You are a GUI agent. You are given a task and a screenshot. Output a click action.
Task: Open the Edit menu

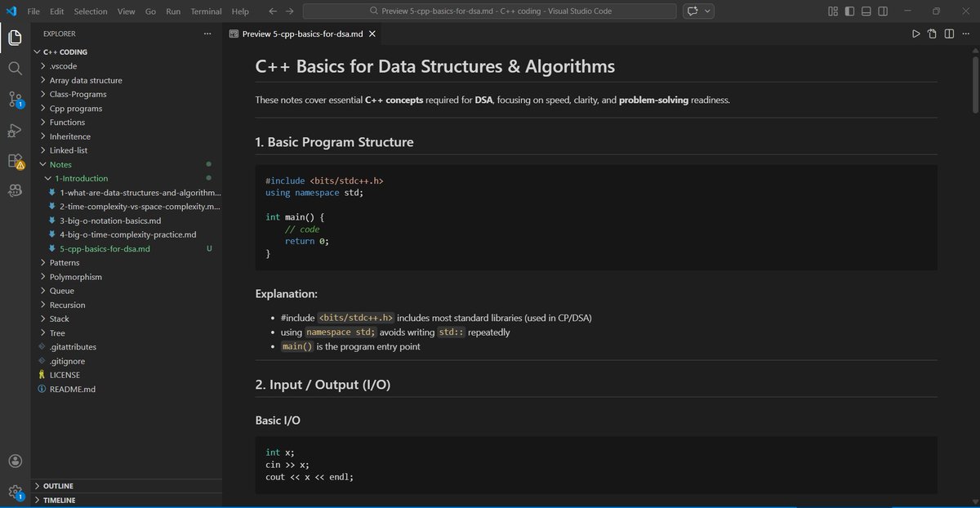tap(56, 11)
